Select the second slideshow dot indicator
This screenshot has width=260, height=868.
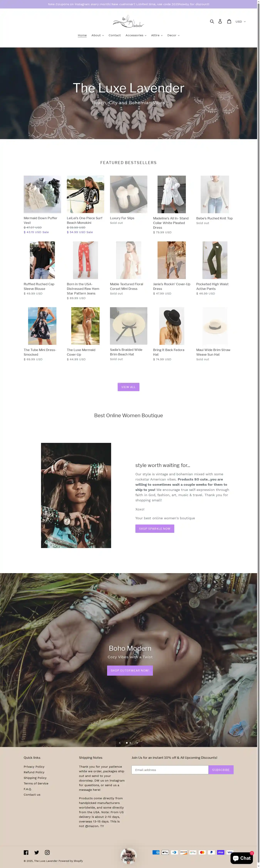click(x=131, y=743)
